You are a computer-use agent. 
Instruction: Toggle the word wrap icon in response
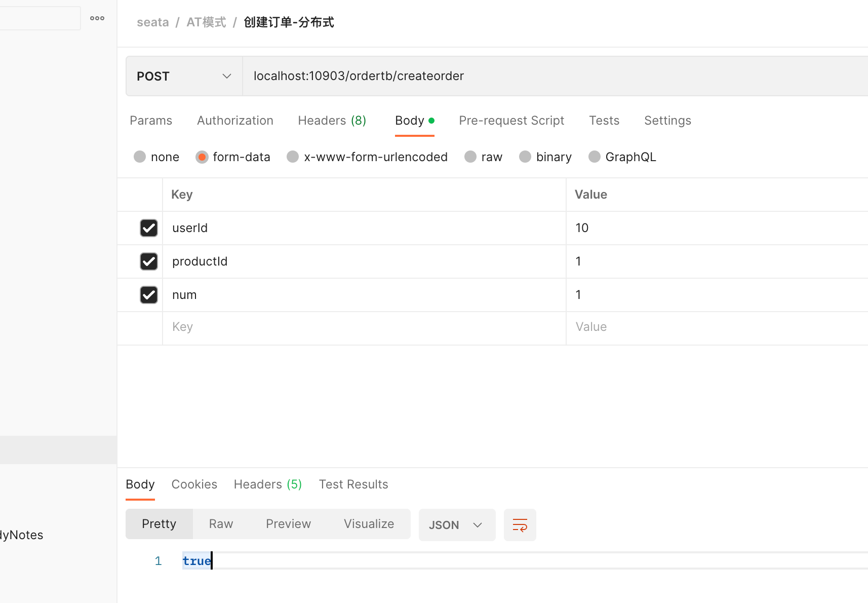(520, 525)
